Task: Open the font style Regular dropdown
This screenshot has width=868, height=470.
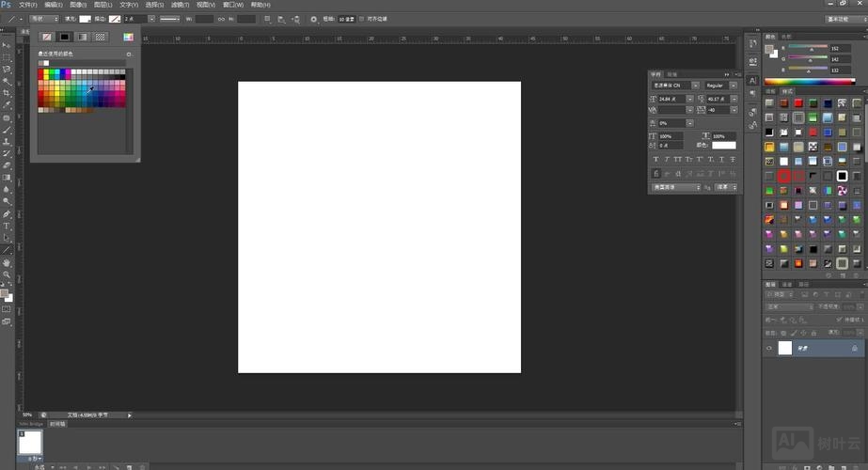Action: pos(721,86)
